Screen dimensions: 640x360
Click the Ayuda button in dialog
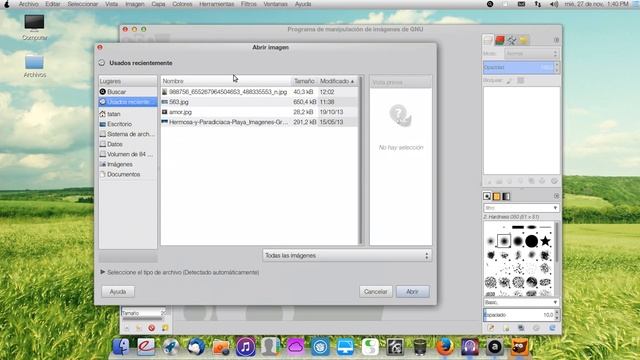(118, 291)
